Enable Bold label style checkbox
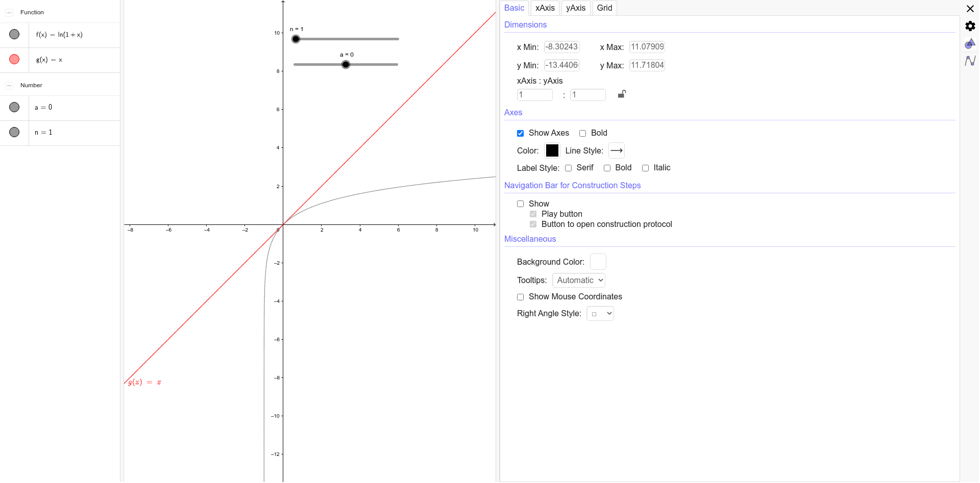 (607, 168)
